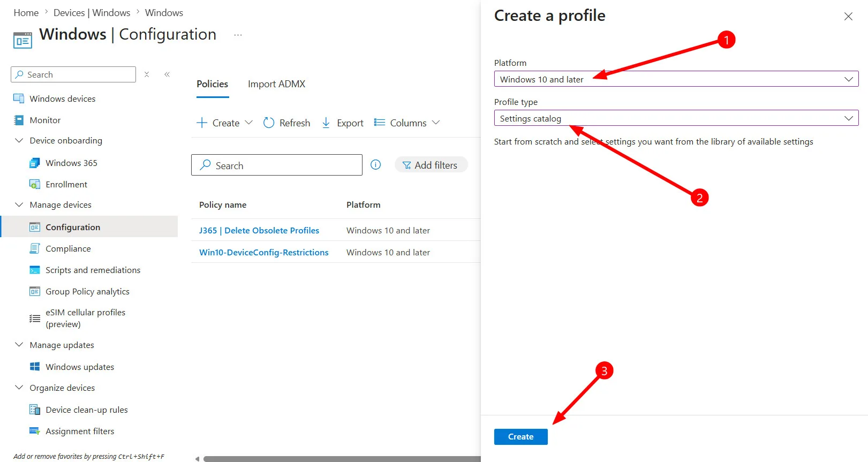
Task: Select Windows 365 in sidebar
Action: (72, 163)
